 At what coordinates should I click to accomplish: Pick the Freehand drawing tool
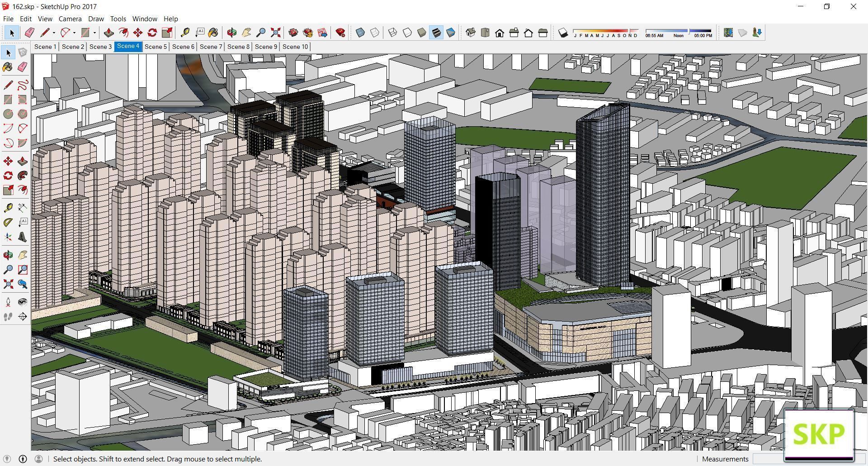pyautogui.click(x=23, y=85)
